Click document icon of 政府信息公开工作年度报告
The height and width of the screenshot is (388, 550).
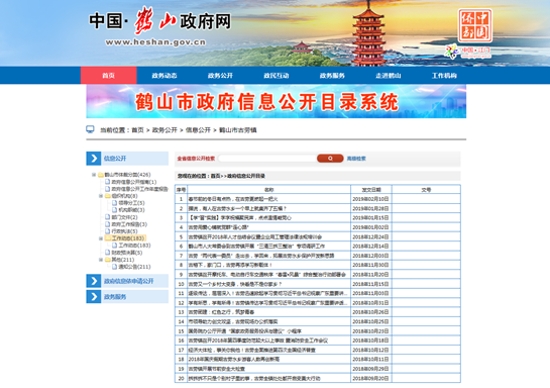click(x=108, y=189)
